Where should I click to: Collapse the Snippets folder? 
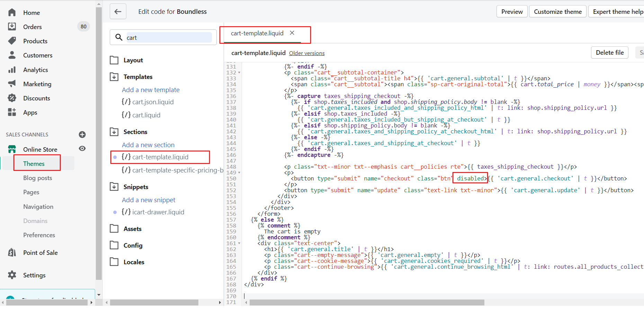click(x=114, y=187)
